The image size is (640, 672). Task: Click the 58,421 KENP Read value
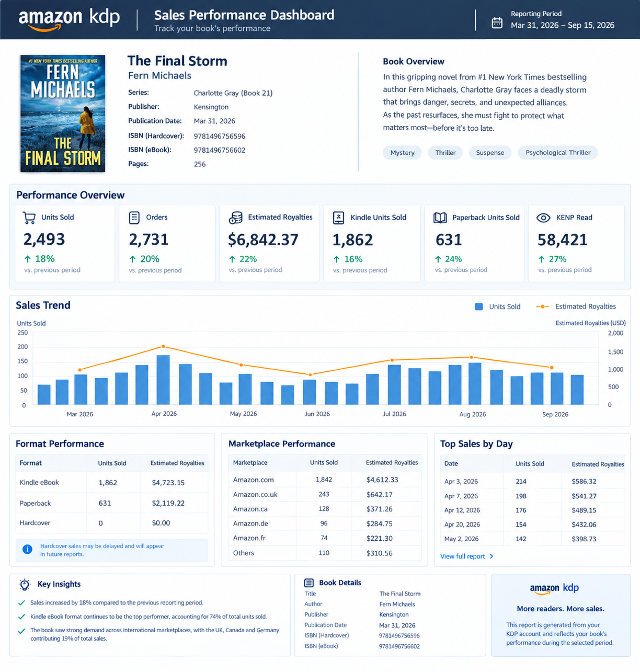(x=563, y=240)
